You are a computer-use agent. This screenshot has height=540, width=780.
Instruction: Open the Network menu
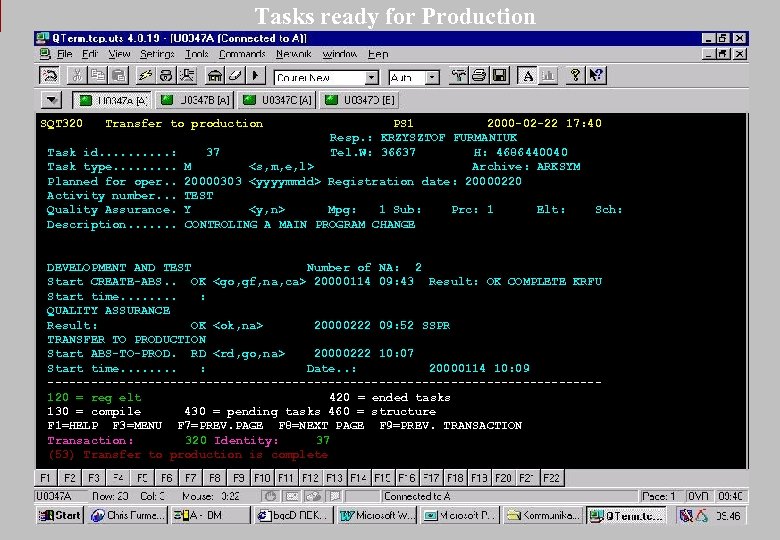(293, 54)
